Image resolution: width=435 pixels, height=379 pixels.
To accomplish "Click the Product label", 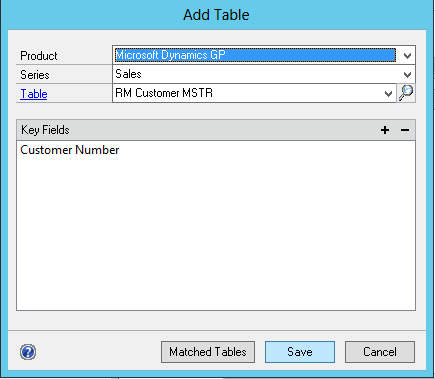I will pos(39,56).
